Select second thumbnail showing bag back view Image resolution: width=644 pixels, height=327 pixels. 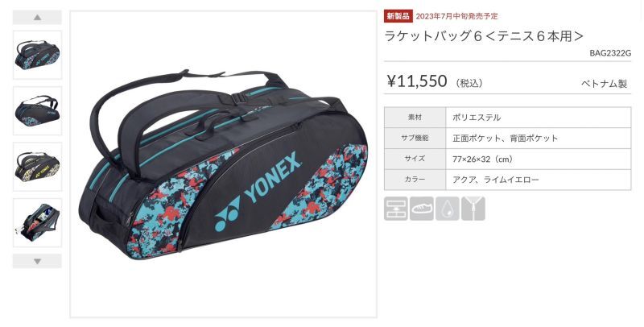pos(37,111)
